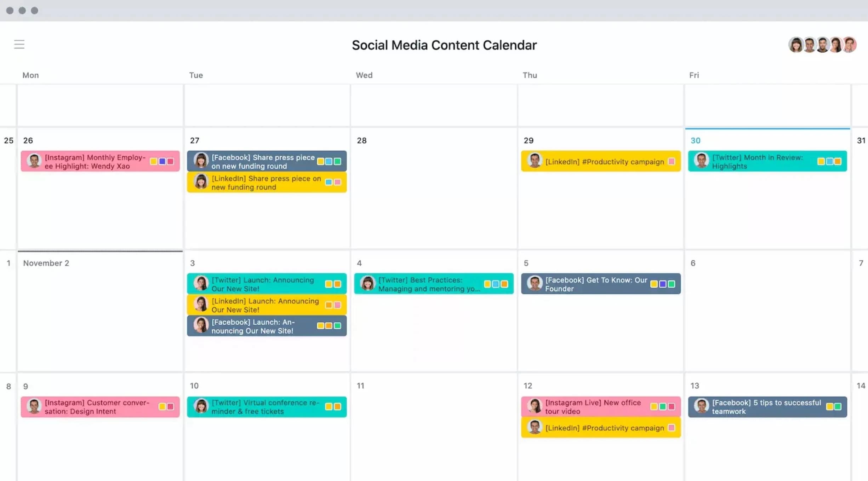Open the first teammate avatar in the header
868x481 pixels.
point(796,45)
